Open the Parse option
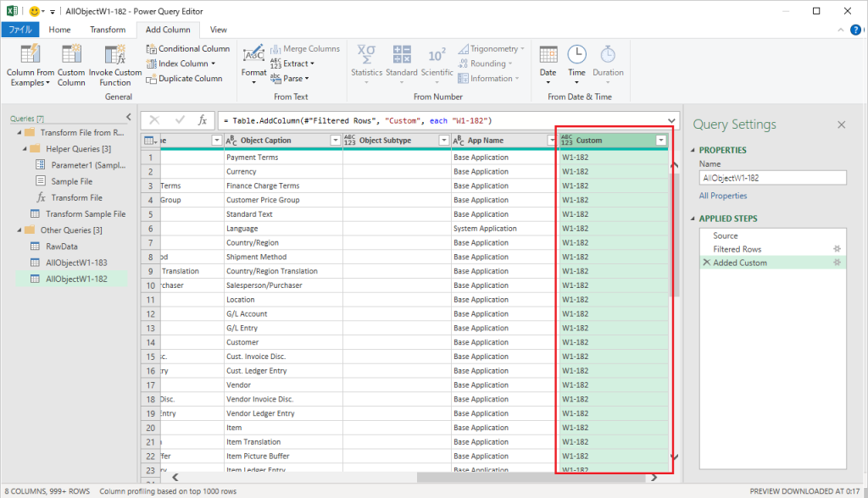Image resolution: width=868 pixels, height=498 pixels. click(x=290, y=79)
